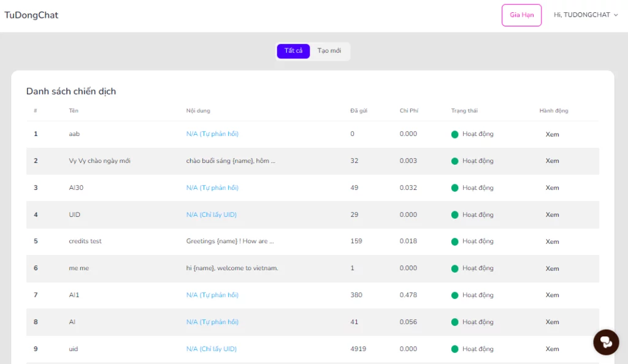
Task: Select the campaign name 'AI30'
Action: point(76,188)
